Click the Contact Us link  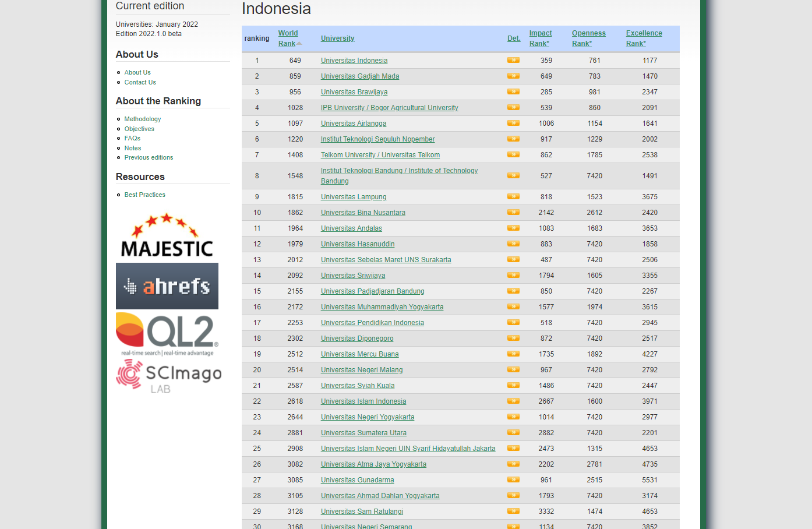[x=140, y=82]
